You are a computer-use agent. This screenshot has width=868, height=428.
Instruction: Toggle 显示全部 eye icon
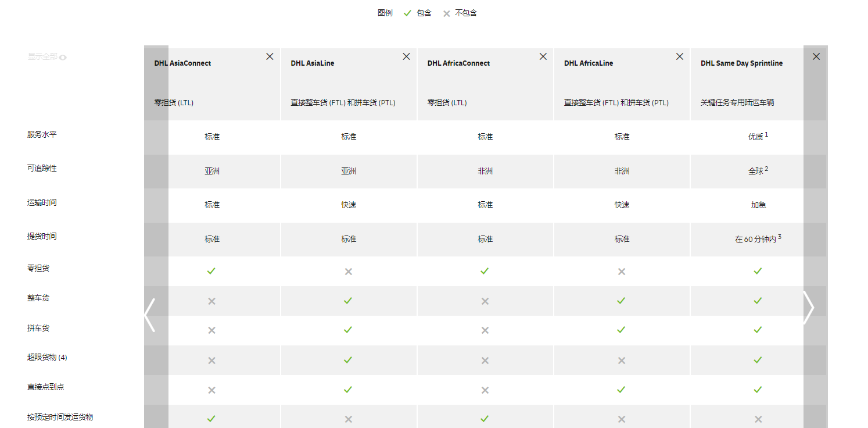[x=63, y=57]
